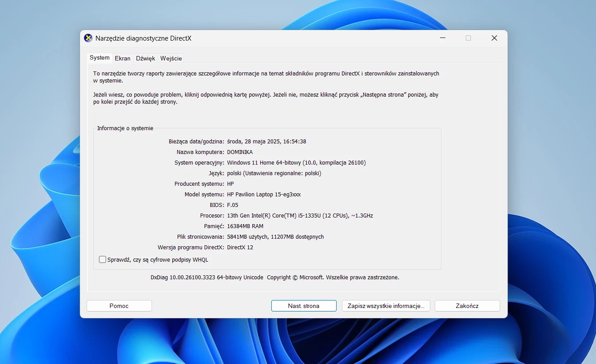Select the computer name value DOMINIKA
596x364 pixels.
(240, 152)
